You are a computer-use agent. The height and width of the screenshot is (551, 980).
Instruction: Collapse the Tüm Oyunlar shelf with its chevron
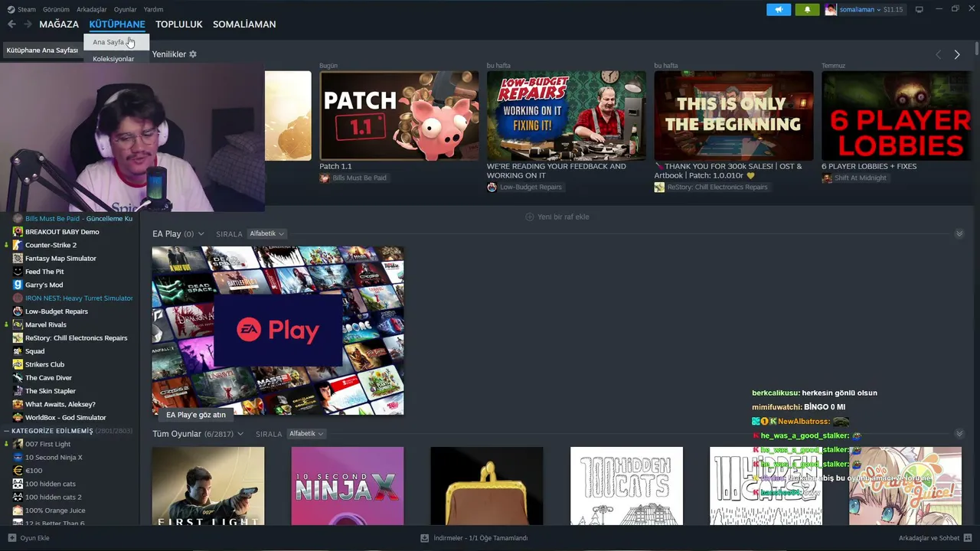[959, 434]
